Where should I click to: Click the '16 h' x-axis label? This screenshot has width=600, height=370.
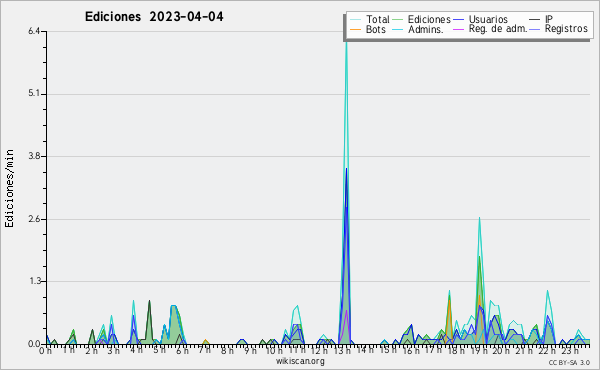pyautogui.click(x=410, y=351)
